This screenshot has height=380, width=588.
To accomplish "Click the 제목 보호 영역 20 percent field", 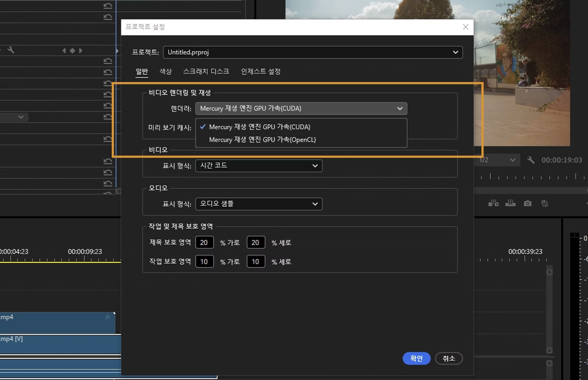I will [205, 242].
